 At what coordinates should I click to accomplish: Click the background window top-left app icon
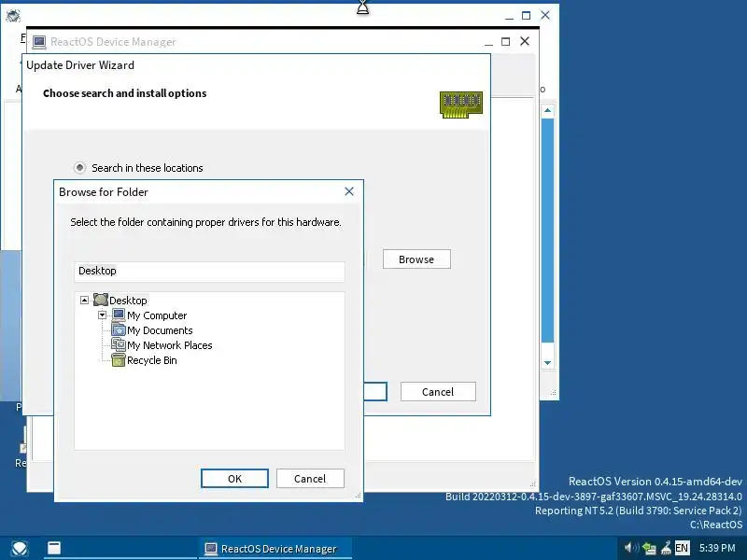[x=13, y=16]
